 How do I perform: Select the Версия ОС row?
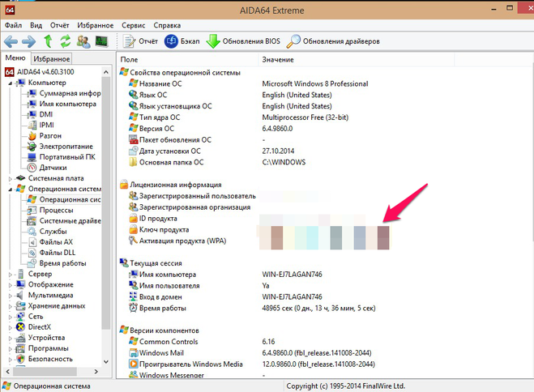[x=211, y=129]
